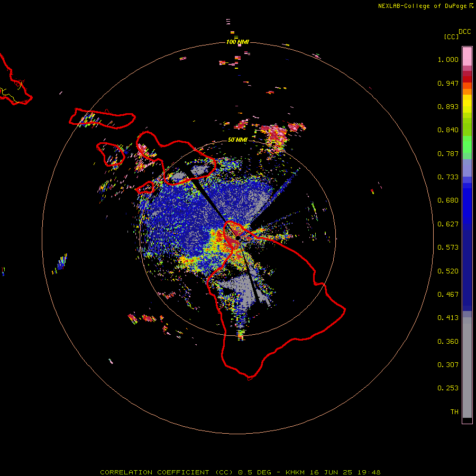
Task: Select the 0.840 scale value
Action: [448, 130]
